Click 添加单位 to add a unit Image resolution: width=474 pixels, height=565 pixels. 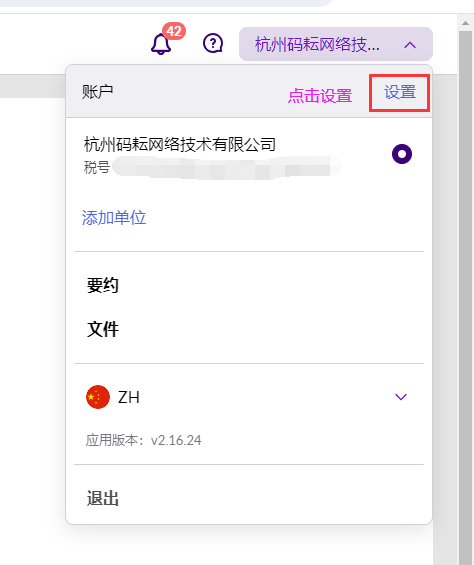click(114, 218)
